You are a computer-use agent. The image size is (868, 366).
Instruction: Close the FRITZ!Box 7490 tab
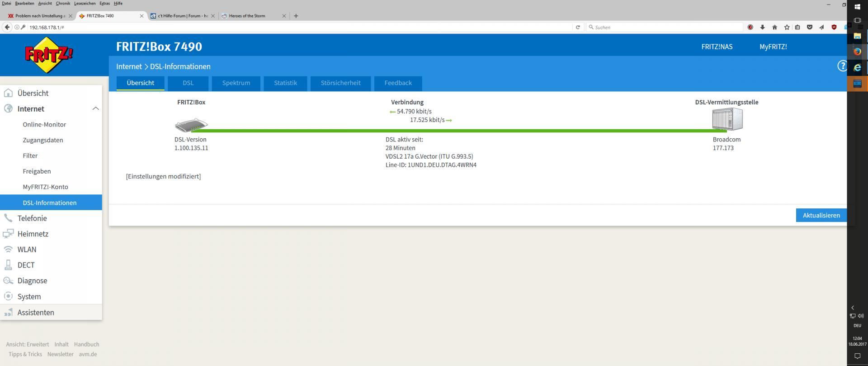click(142, 16)
